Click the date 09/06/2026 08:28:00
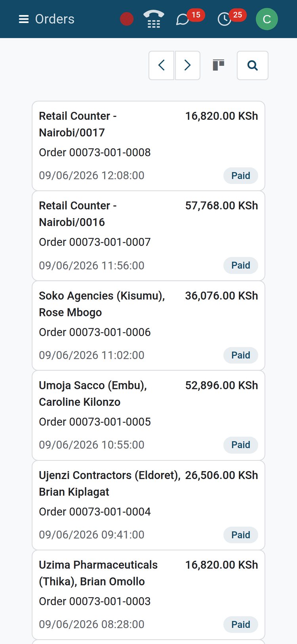The image size is (297, 644). coord(91,624)
